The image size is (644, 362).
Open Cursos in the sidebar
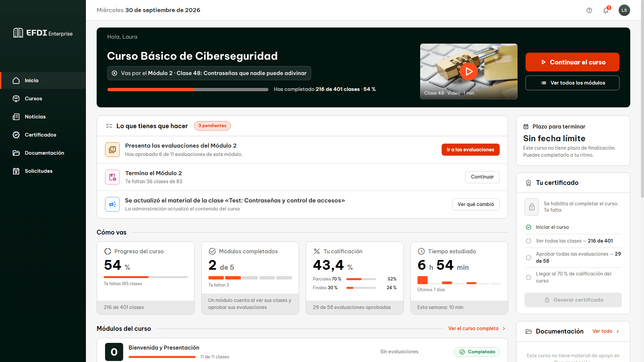pos(43,99)
